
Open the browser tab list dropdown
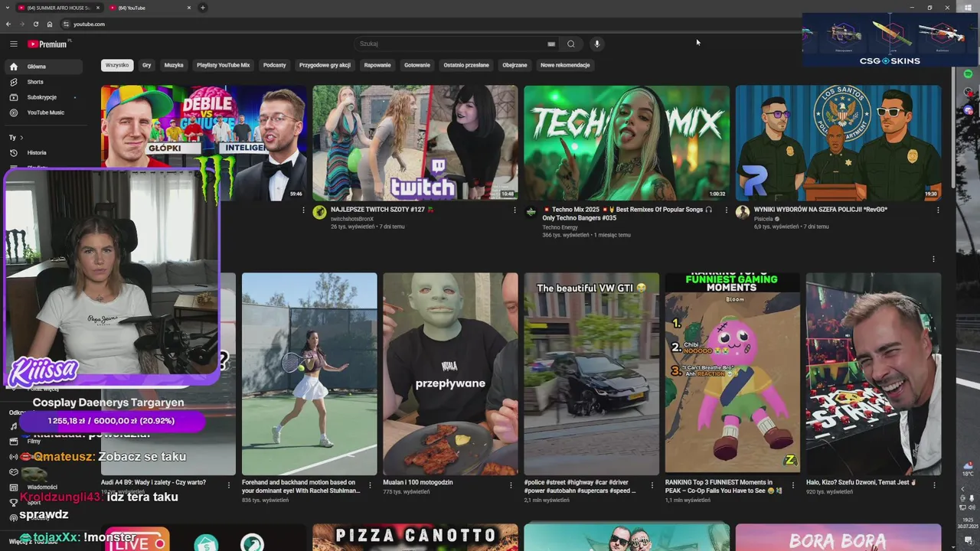pos(8,8)
